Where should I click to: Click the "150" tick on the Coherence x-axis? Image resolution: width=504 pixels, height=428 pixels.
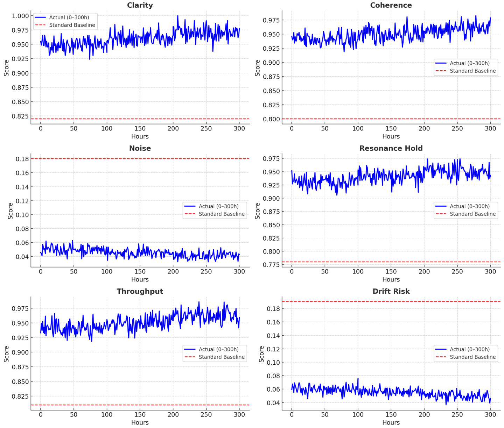click(391, 128)
